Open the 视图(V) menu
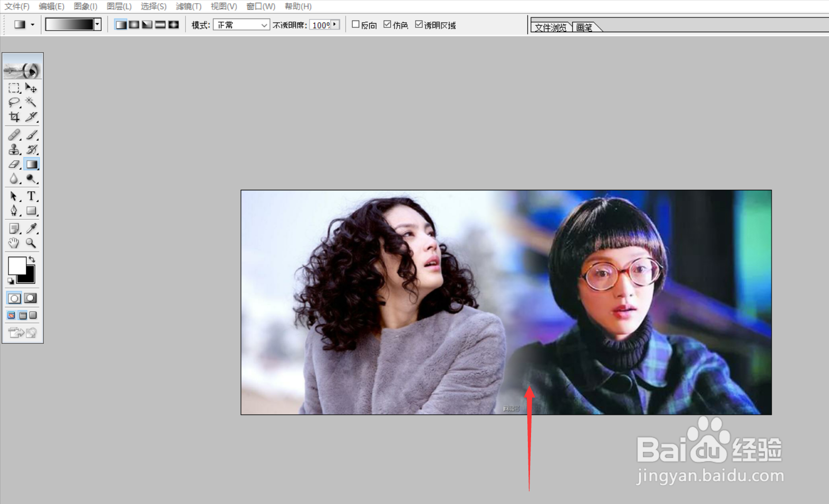The height and width of the screenshot is (504, 829). [x=224, y=6]
